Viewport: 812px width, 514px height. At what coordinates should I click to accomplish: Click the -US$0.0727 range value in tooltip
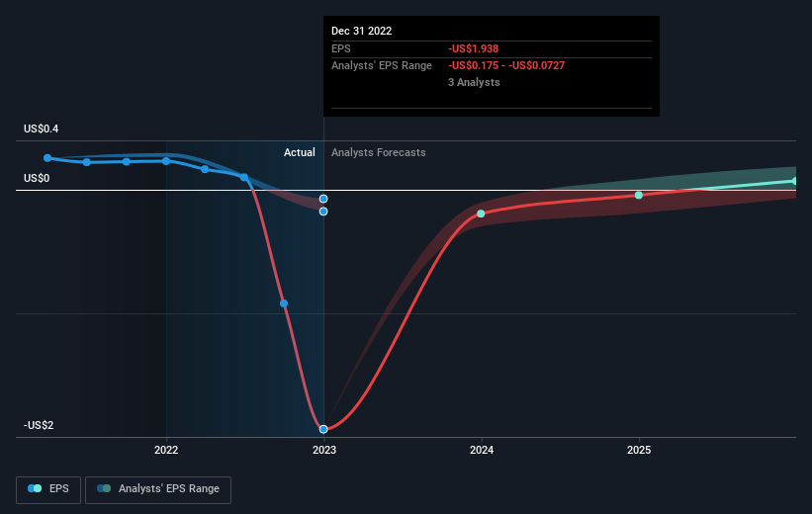click(x=536, y=66)
